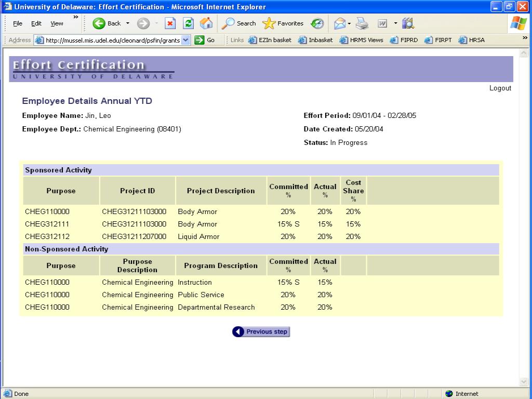Click the Instruction program description
The width and height of the screenshot is (532, 399).
coord(195,282)
